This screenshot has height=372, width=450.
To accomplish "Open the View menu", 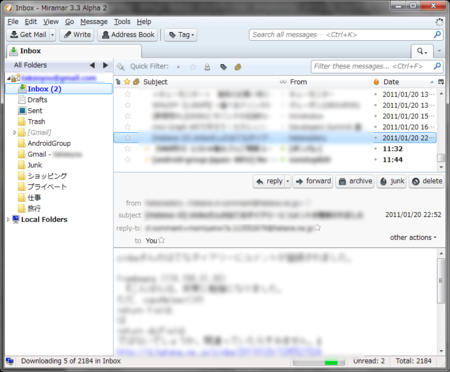I will [51, 22].
